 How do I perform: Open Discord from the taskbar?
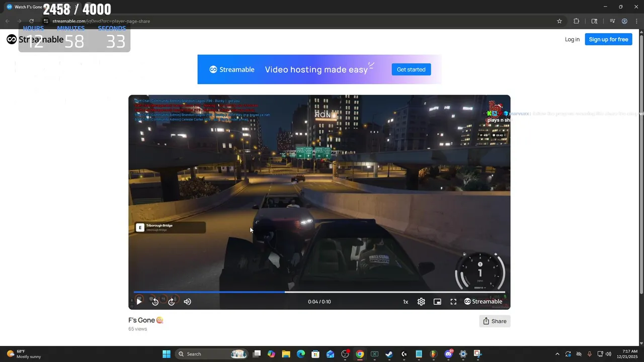point(448,354)
